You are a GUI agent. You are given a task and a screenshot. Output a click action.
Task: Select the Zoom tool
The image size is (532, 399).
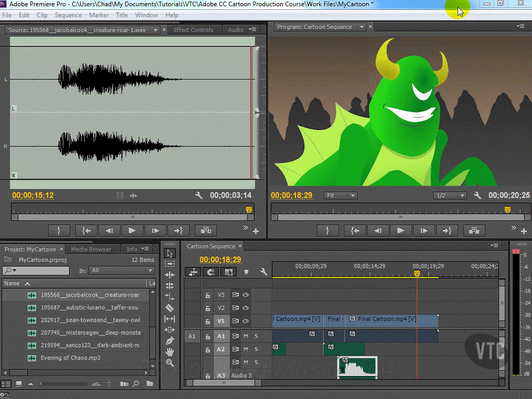click(x=170, y=363)
